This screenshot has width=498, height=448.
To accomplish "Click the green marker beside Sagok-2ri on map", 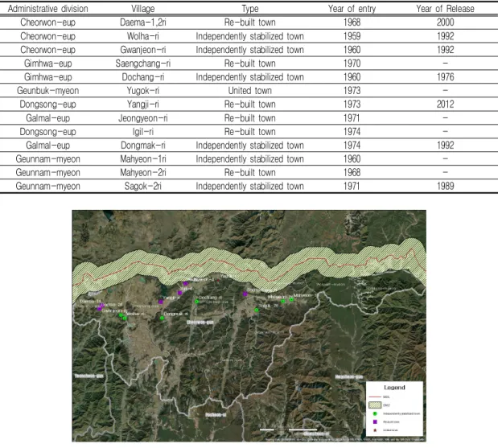I will 257,310.
